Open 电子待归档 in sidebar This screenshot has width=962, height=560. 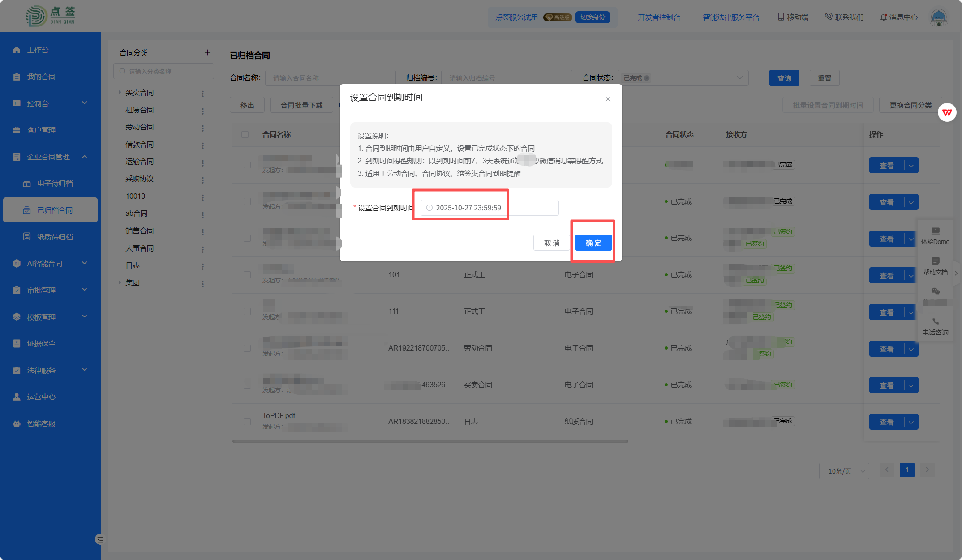pos(55,183)
